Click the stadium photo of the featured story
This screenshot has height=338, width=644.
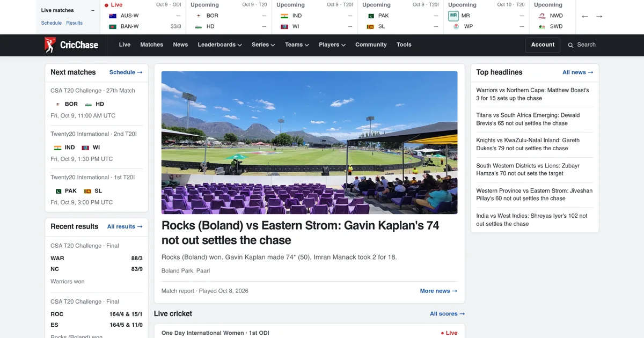click(x=310, y=143)
